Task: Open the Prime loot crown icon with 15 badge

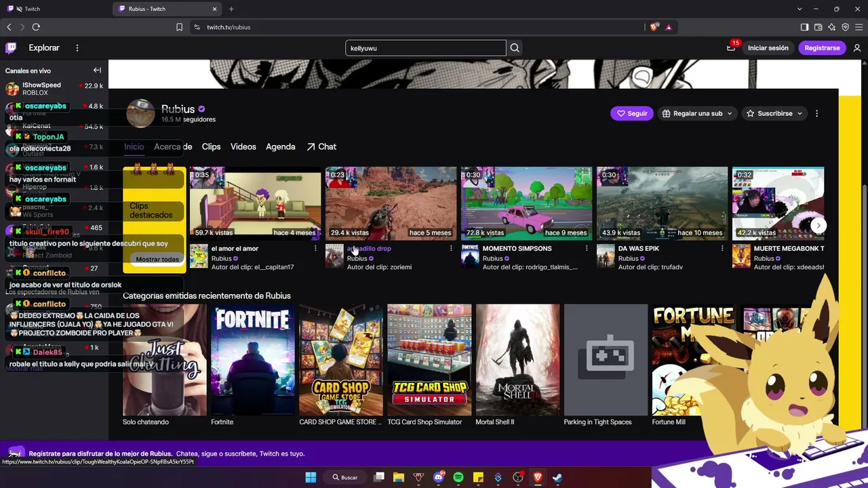Action: click(x=731, y=47)
